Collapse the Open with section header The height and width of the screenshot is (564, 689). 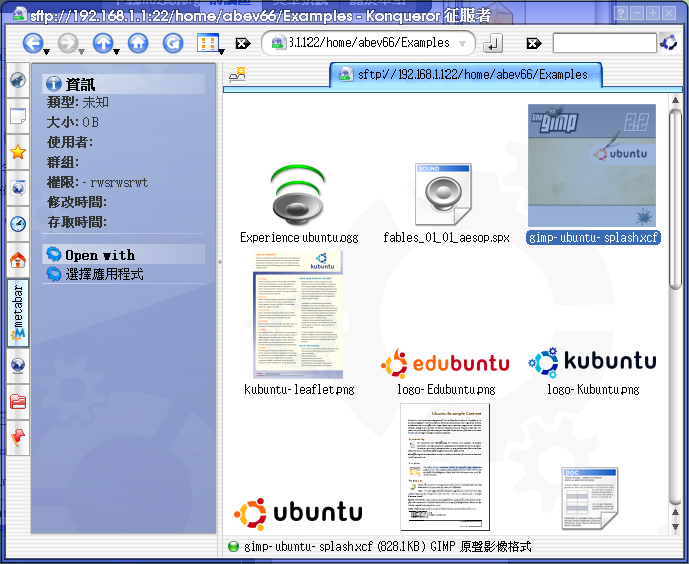[x=123, y=254]
